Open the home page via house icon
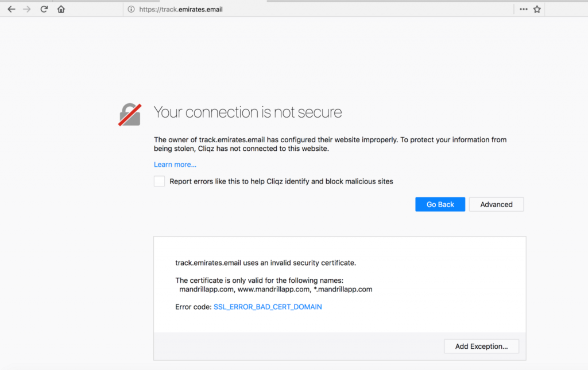588x370 pixels. tap(61, 9)
